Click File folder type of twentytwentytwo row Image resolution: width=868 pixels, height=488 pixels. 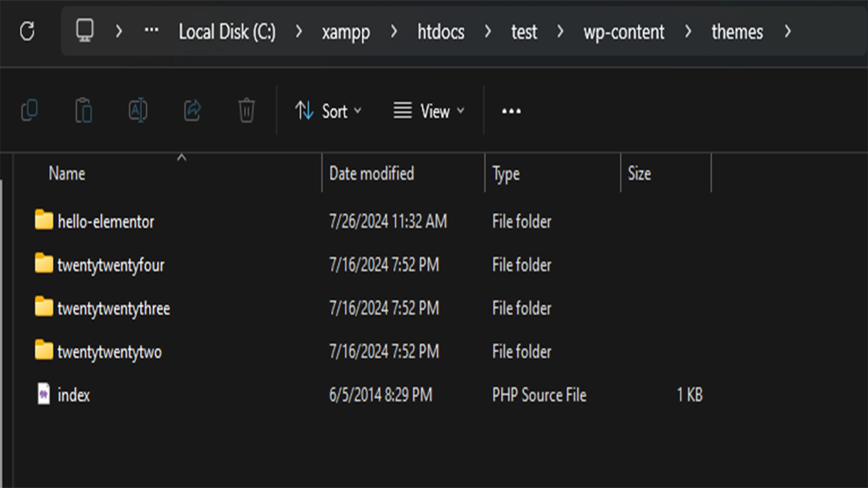pos(522,352)
